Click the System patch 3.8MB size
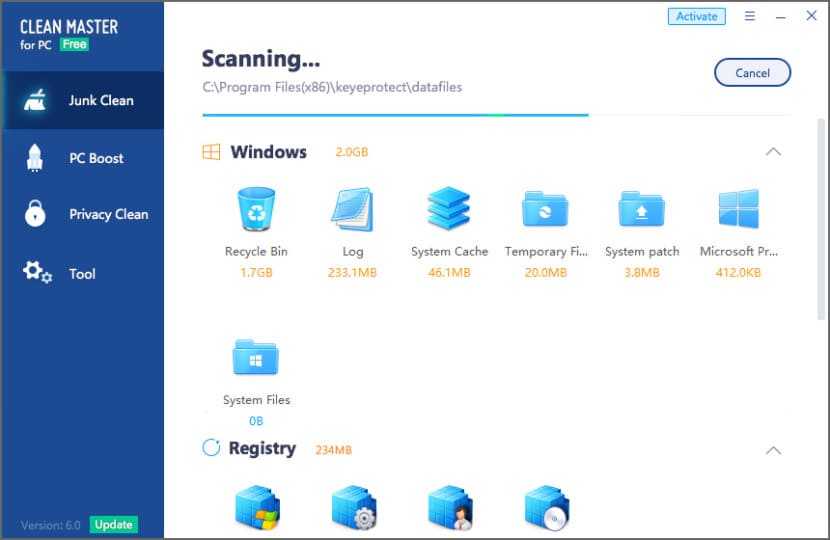Viewport: 830px width, 540px height. coord(642,273)
